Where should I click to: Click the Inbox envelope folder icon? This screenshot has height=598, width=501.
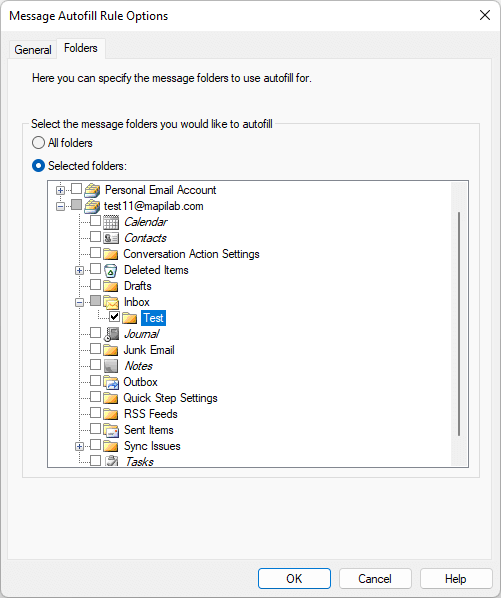[x=111, y=302]
